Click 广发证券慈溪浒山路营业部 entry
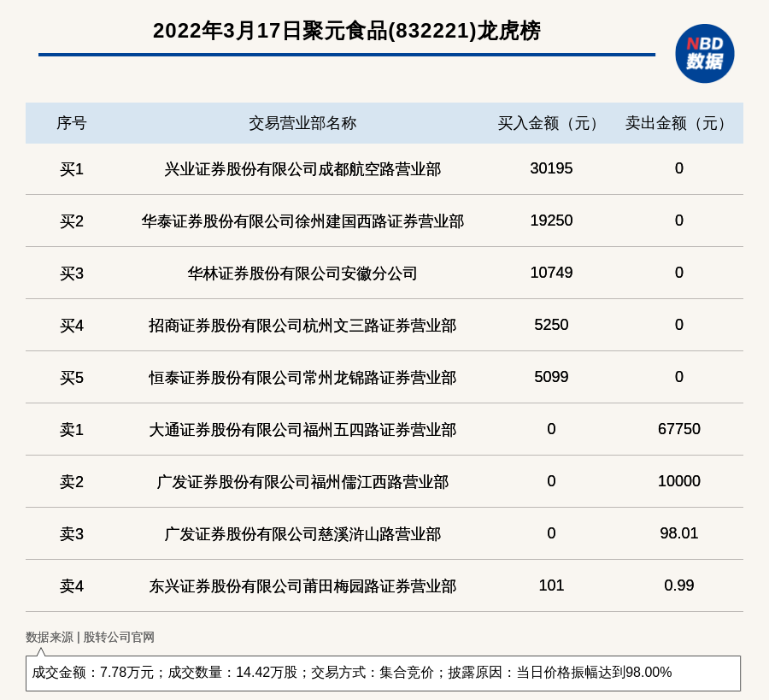Viewport: 769px width, 700px height. click(302, 534)
